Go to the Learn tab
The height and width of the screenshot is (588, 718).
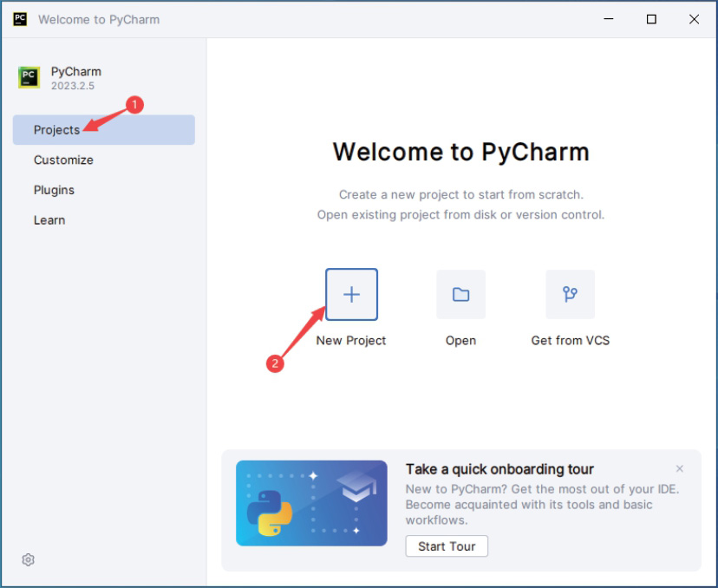[104, 220]
